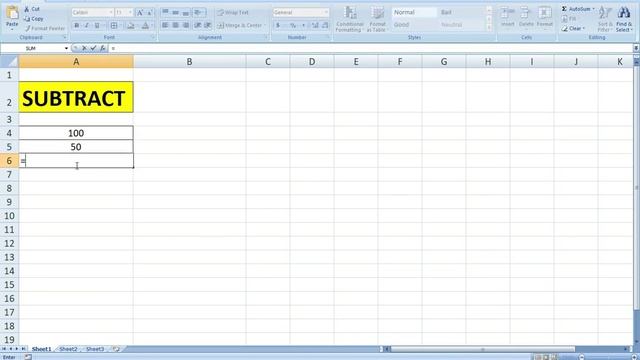Open the font name dropdown
Viewport: 640px width, 360px height.
tap(111, 13)
